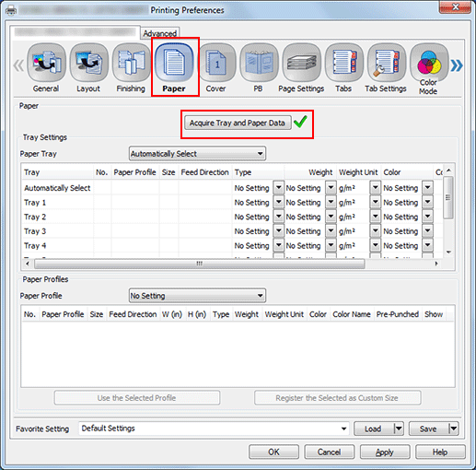476x470 pixels.
Task: Open the Finishing settings icon
Action: tap(131, 63)
